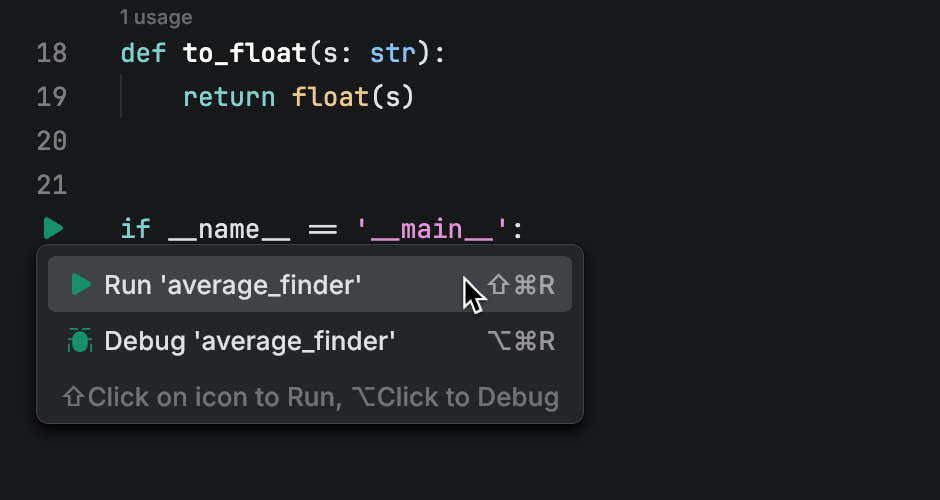Click the ⌥⌘R shortcut label
The height and width of the screenshot is (500, 940).
[x=521, y=341]
